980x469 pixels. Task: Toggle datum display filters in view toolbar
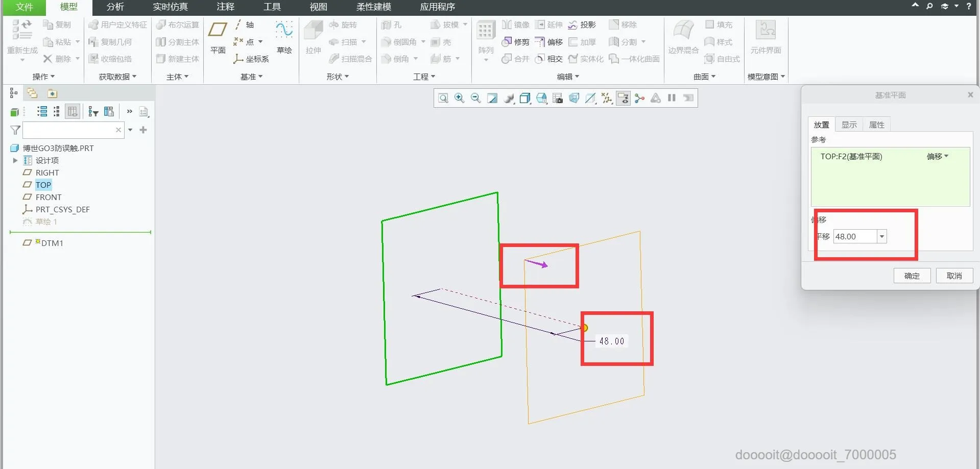tap(607, 98)
